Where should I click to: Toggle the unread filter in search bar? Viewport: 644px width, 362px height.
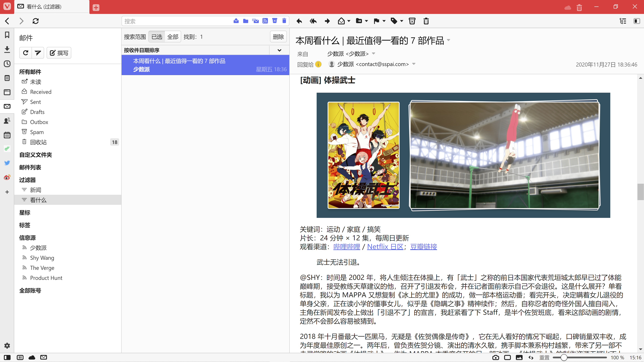pyautogui.click(x=236, y=21)
